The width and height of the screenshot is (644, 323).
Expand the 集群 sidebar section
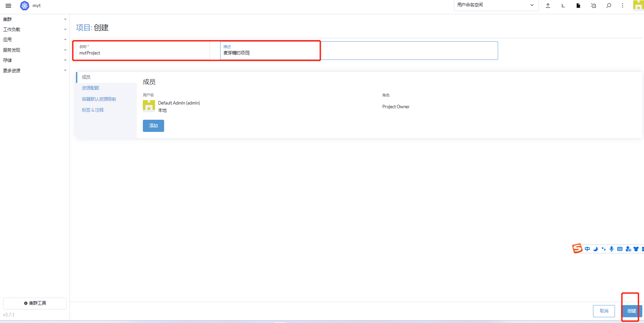click(x=35, y=19)
